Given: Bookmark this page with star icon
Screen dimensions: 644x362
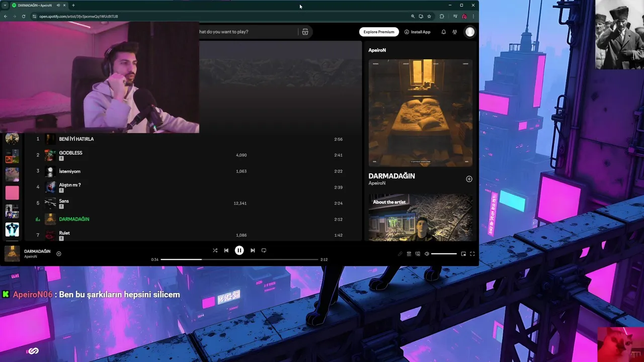Looking at the screenshot, I should pos(429,16).
